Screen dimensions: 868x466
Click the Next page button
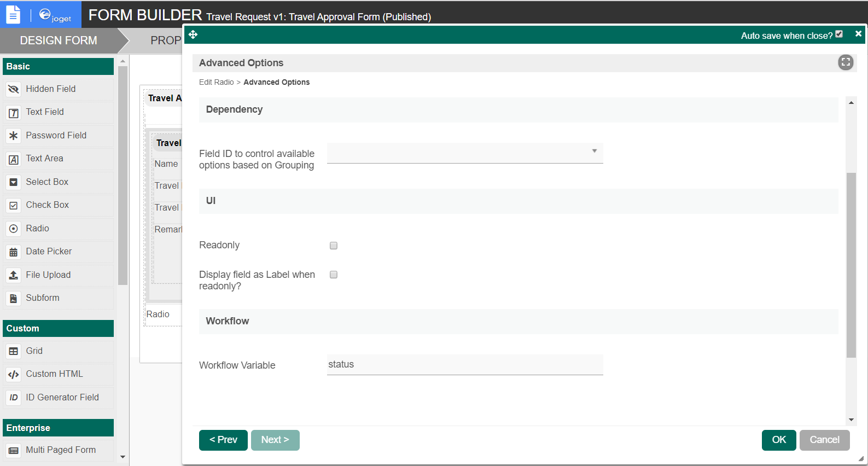point(275,440)
